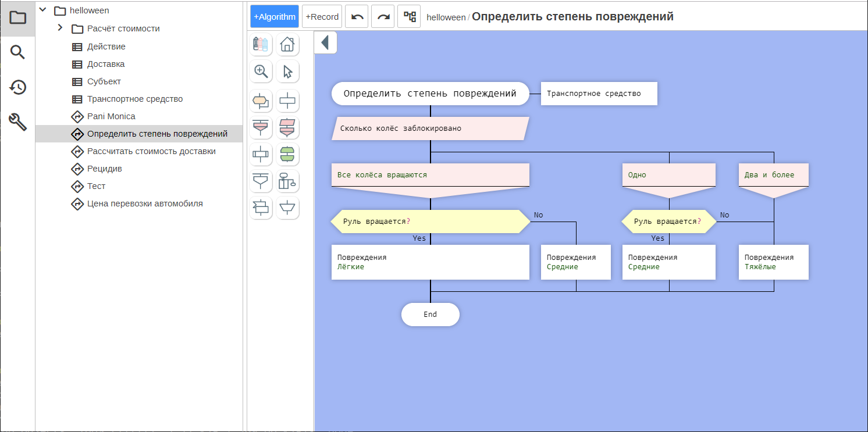Viewport: 868px width, 432px height.
Task: Select the zoom magnifier tool
Action: [261, 72]
